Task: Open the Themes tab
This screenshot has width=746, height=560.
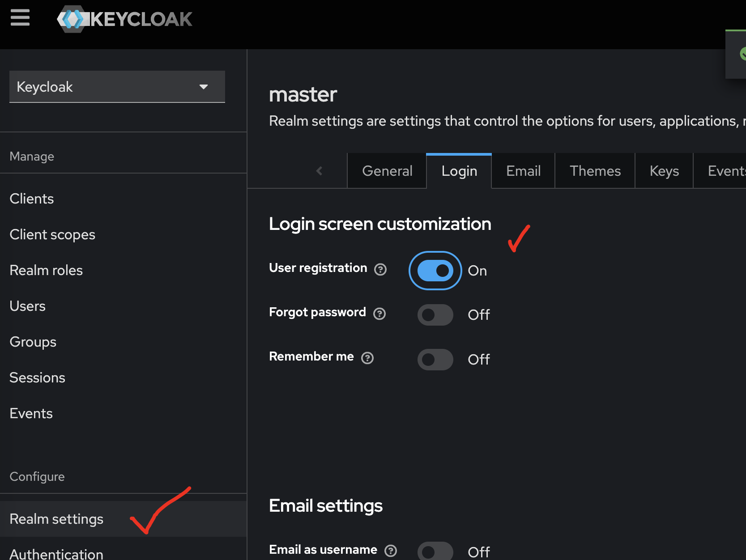Action: click(x=595, y=171)
